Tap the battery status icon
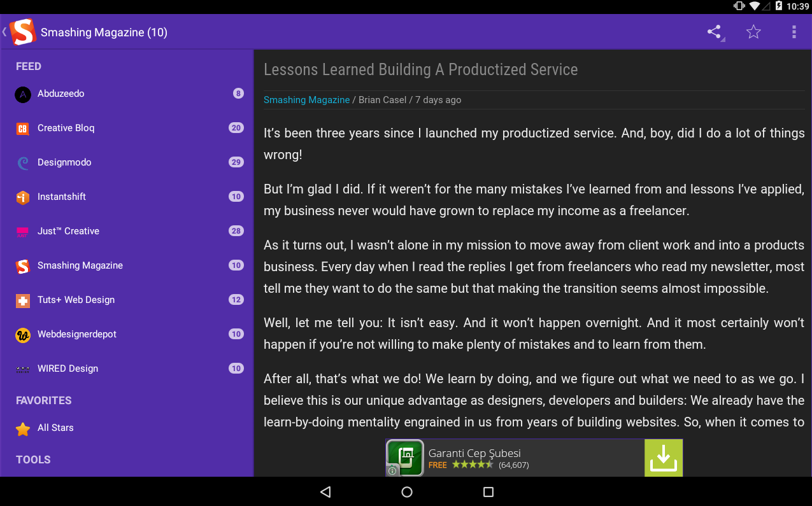The width and height of the screenshot is (812, 506). click(778, 6)
